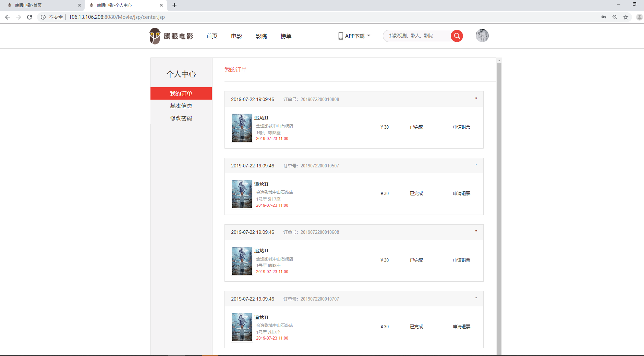The image size is (644, 356).
Task: Click the browser refresh icon
Action: click(x=29, y=17)
